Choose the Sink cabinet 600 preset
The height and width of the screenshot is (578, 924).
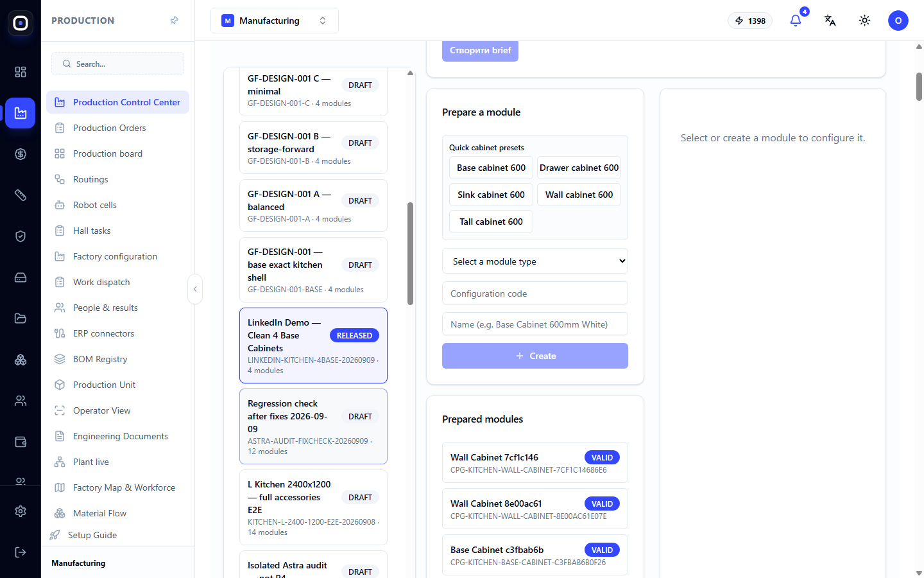[491, 195]
